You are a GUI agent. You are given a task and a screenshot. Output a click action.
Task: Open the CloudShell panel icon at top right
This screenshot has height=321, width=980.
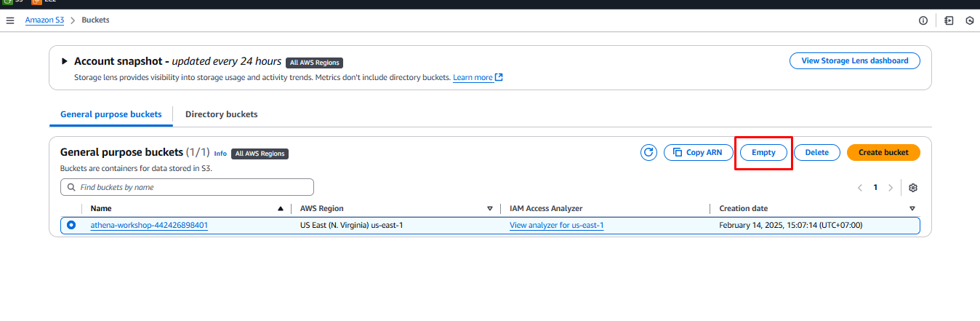pyautogui.click(x=949, y=20)
